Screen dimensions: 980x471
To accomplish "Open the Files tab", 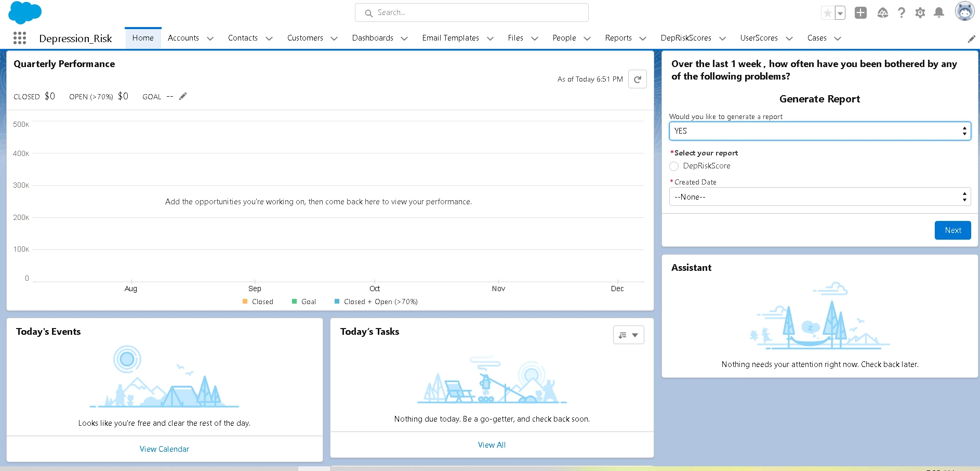I will 515,38.
